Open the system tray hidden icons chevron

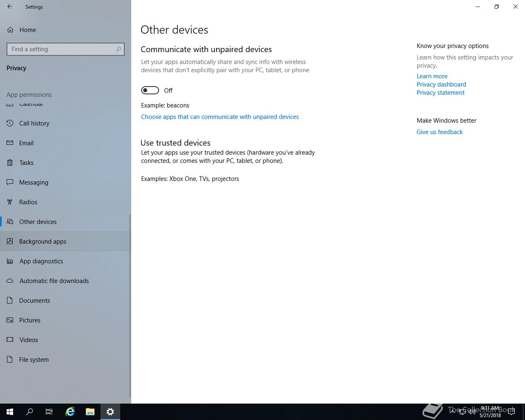[452, 411]
